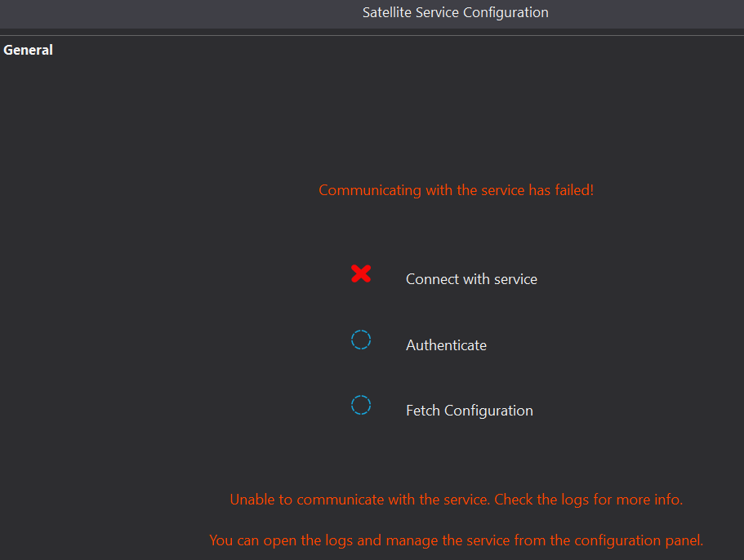
Task: Click the red X failure icon
Action: (x=361, y=274)
